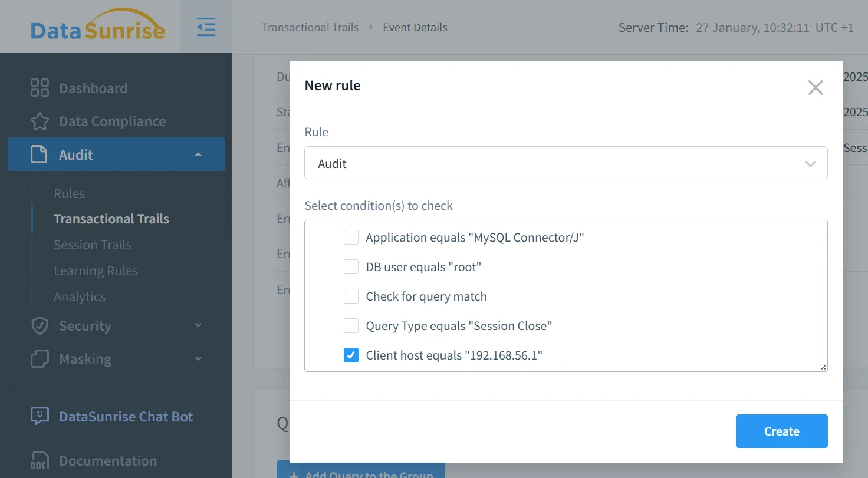Viewport: 868px width, 478px height.
Task: Open the DataSunrise Chat Bot icon
Action: 40,416
